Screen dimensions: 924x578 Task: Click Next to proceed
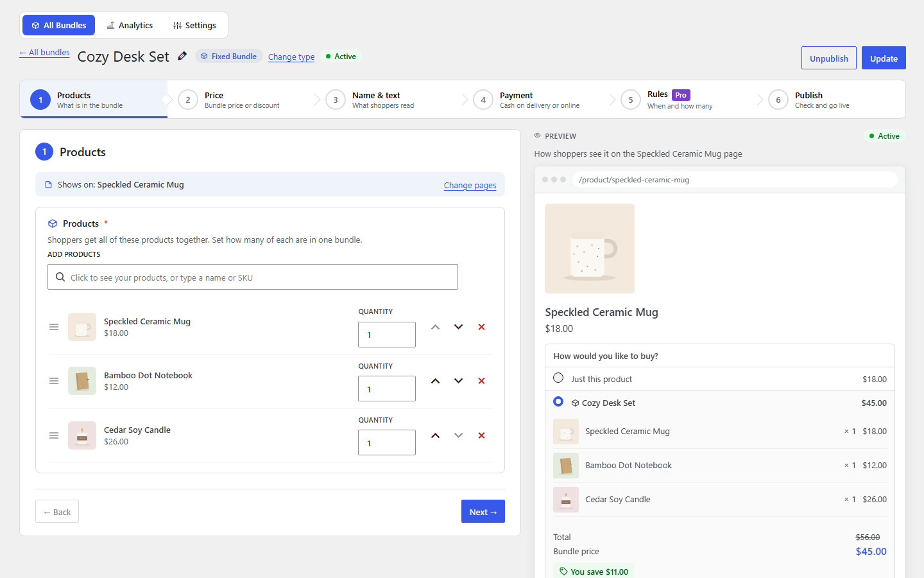click(483, 511)
